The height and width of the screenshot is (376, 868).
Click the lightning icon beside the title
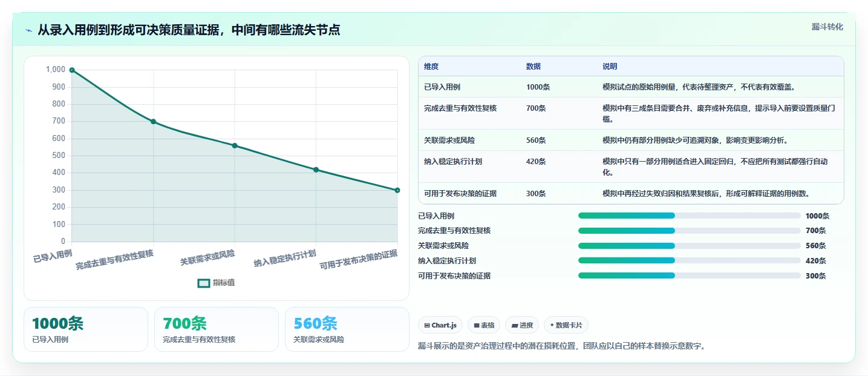click(x=29, y=30)
